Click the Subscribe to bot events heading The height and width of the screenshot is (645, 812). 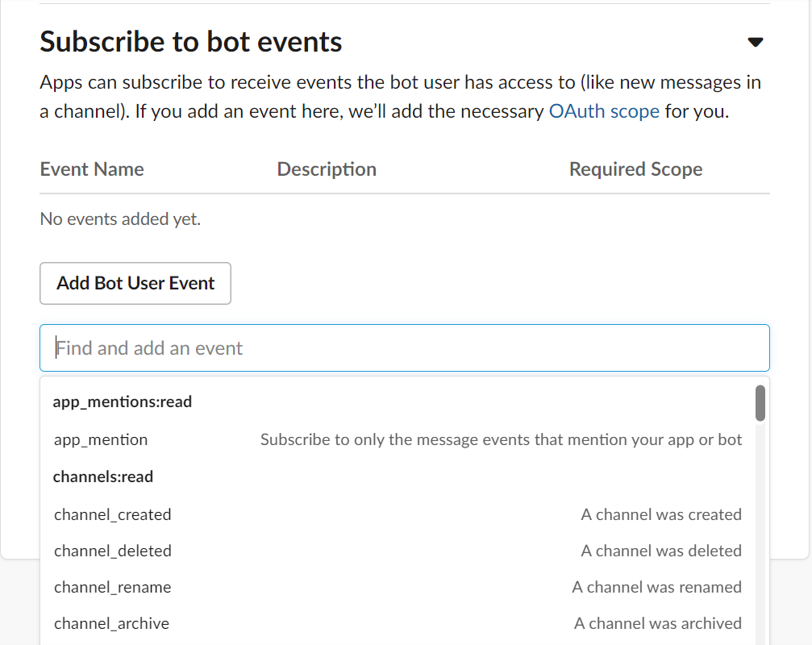[x=190, y=41]
